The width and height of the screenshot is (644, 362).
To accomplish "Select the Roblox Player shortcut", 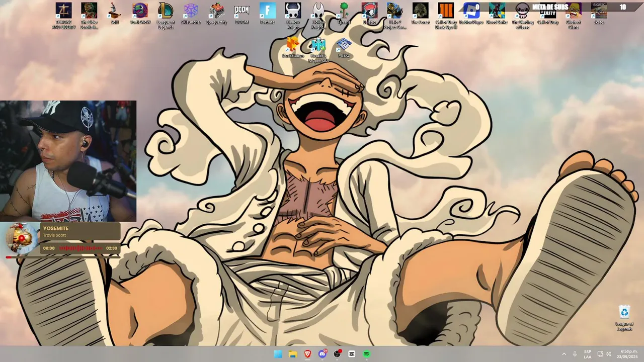I will point(471,14).
